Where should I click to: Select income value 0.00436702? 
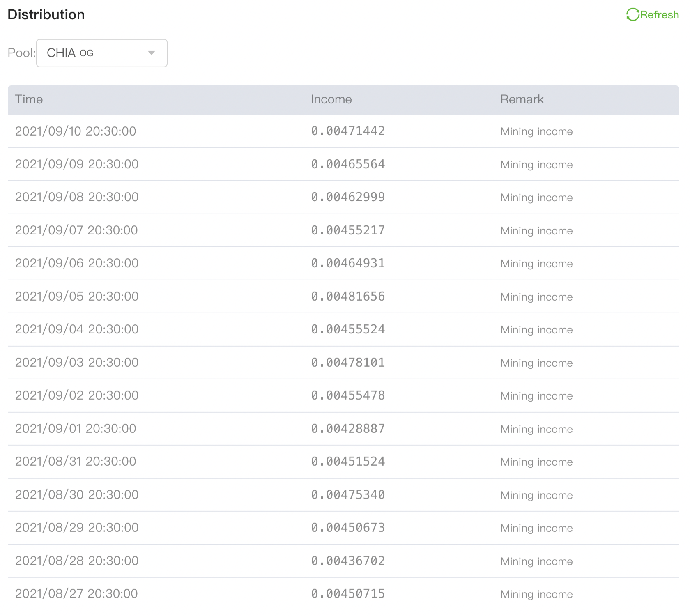tap(348, 561)
